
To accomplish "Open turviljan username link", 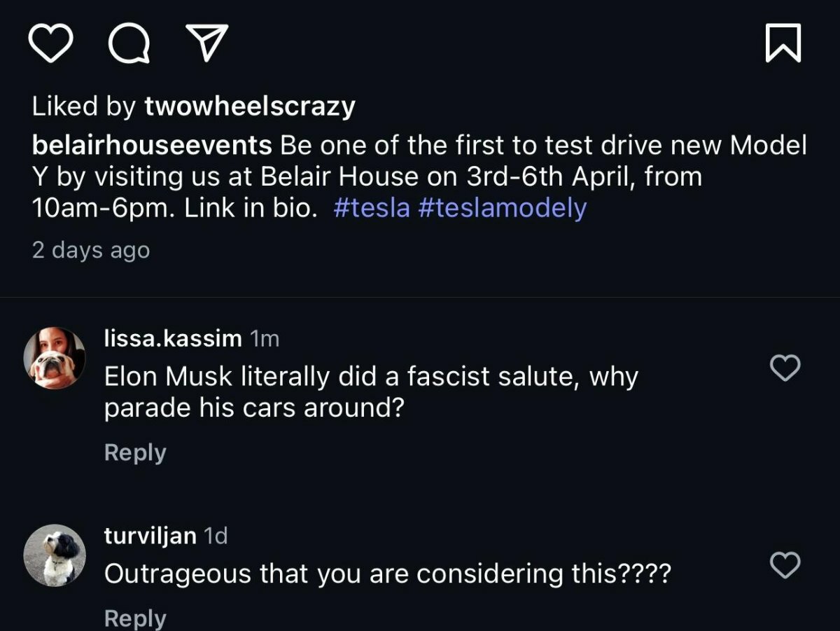I will coord(150,536).
